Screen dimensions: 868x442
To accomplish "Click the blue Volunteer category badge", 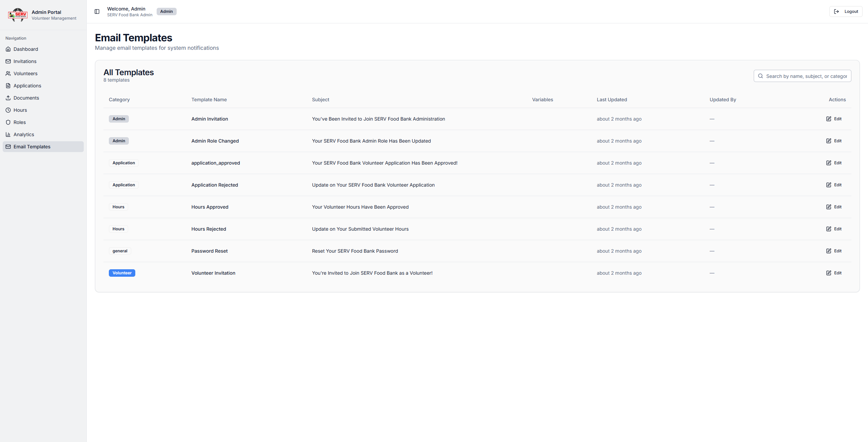I will tap(122, 273).
